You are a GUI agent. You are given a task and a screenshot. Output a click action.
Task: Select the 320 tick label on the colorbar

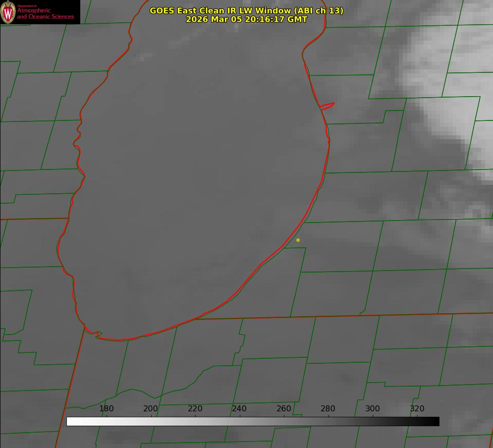pos(417,409)
